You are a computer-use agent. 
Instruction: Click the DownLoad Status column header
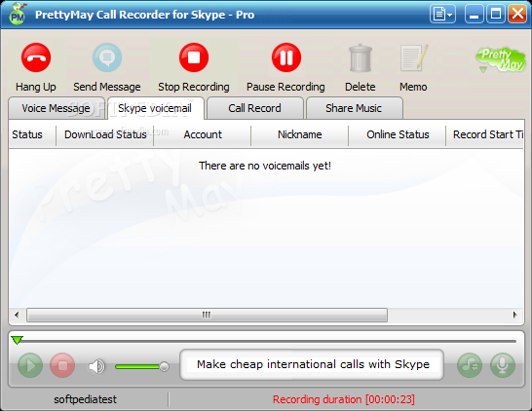105,134
